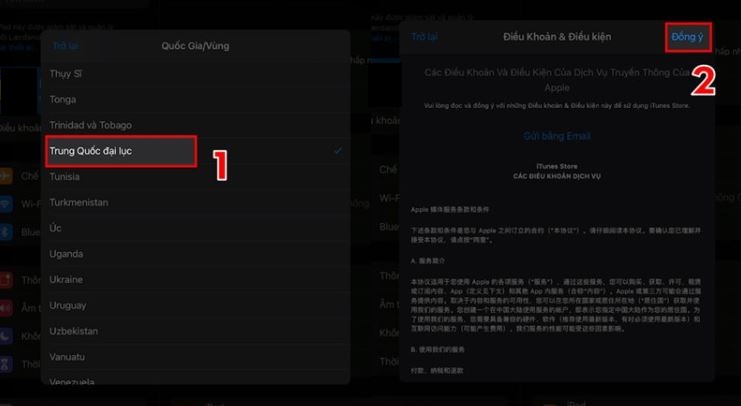Pick Uzbekistan row
The width and height of the screenshot is (741, 406).
click(x=195, y=331)
